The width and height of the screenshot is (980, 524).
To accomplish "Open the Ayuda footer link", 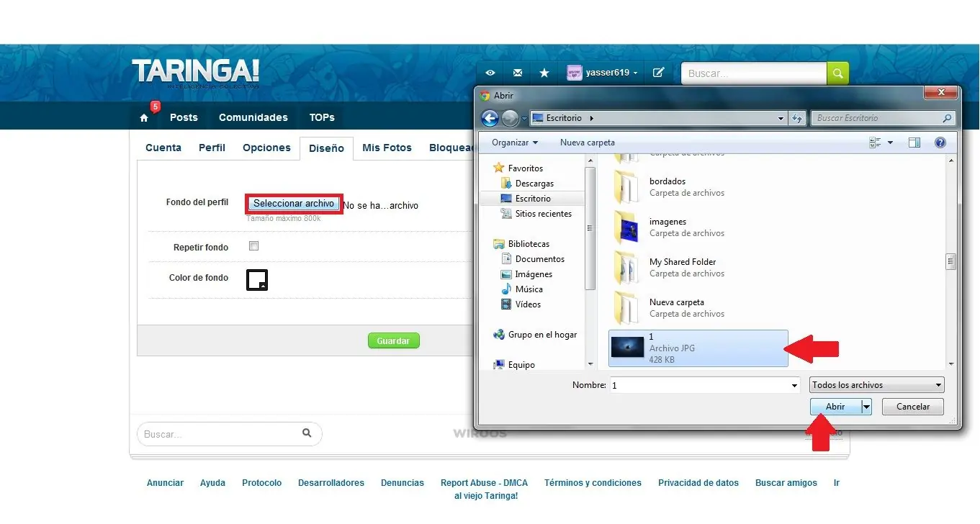I will 212,483.
